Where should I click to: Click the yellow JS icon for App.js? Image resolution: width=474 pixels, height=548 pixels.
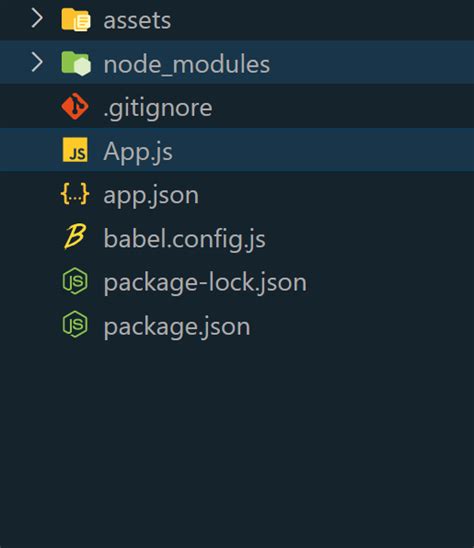[x=75, y=150]
